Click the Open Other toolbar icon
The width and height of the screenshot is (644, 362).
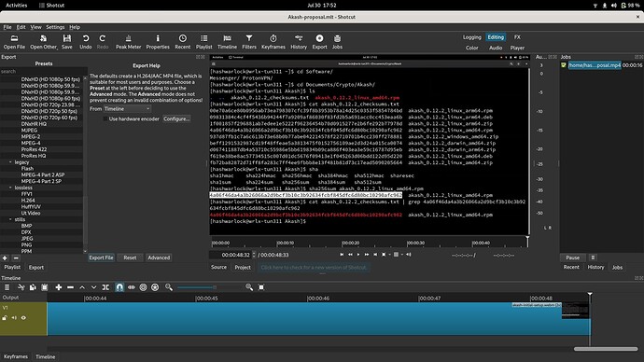point(44,42)
